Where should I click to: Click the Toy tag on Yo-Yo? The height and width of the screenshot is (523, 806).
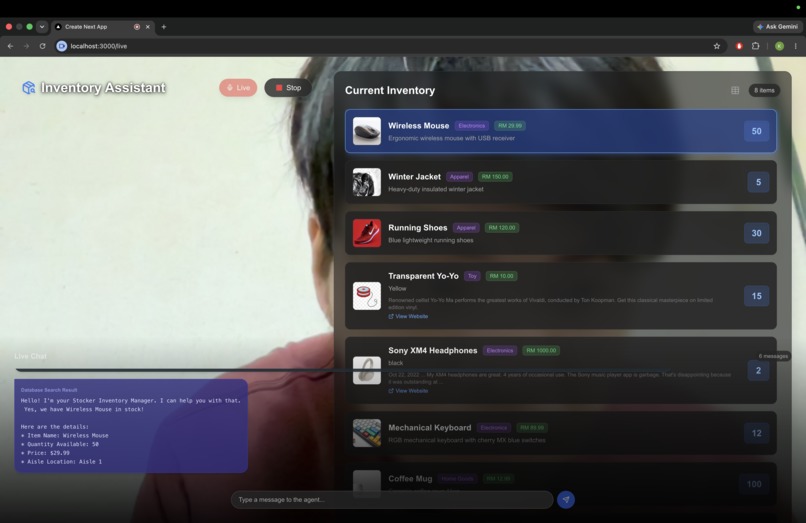click(472, 276)
